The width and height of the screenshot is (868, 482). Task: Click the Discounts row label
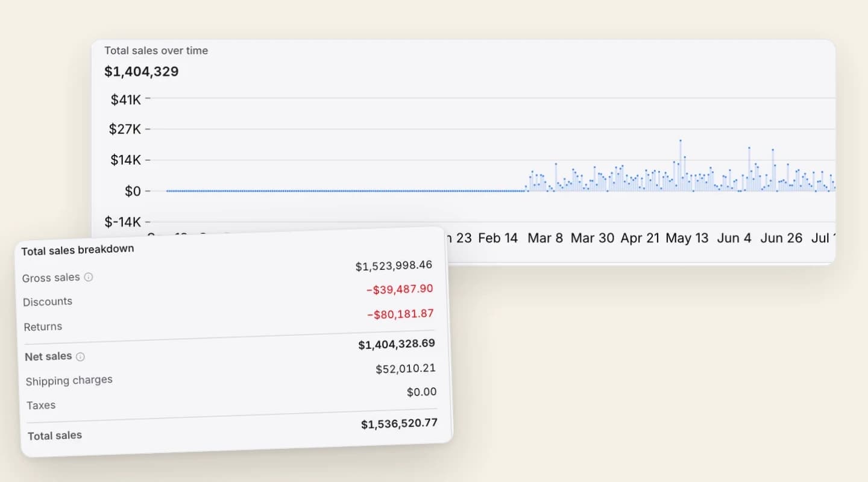pos(48,302)
